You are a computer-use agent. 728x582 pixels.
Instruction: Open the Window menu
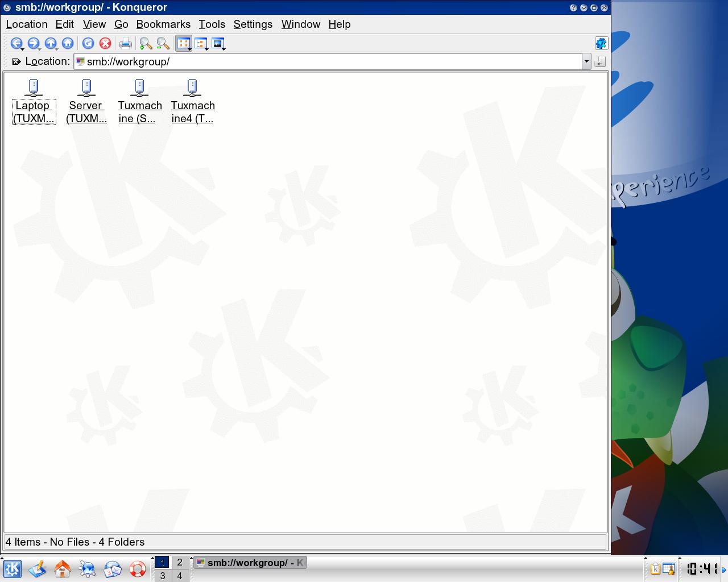(301, 24)
